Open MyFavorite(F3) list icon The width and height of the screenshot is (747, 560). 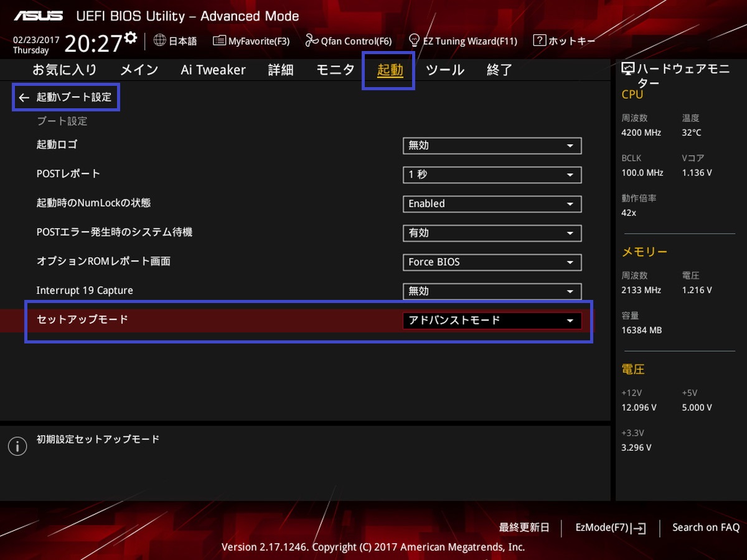point(219,41)
